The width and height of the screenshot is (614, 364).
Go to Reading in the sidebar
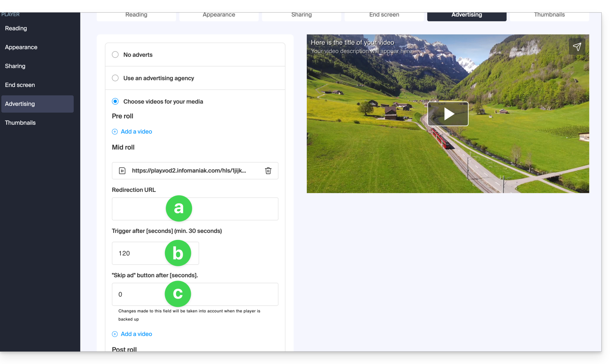tap(16, 28)
